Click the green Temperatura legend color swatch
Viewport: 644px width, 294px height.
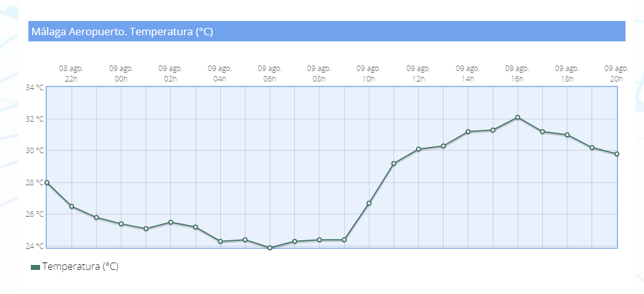[35, 267]
